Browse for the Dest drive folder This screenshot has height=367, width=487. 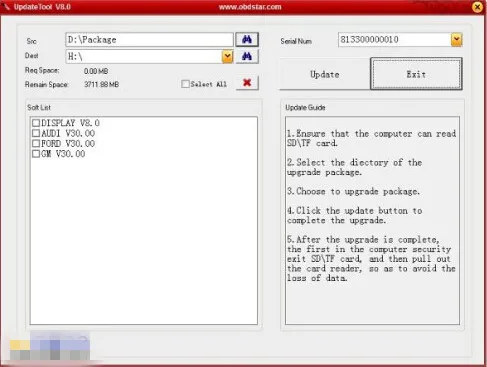pyautogui.click(x=247, y=56)
